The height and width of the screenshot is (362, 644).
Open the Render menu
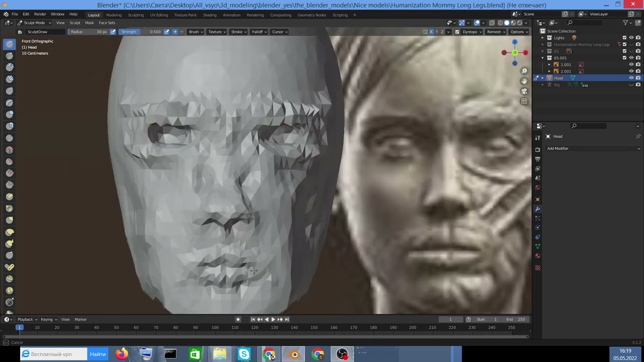(40, 14)
